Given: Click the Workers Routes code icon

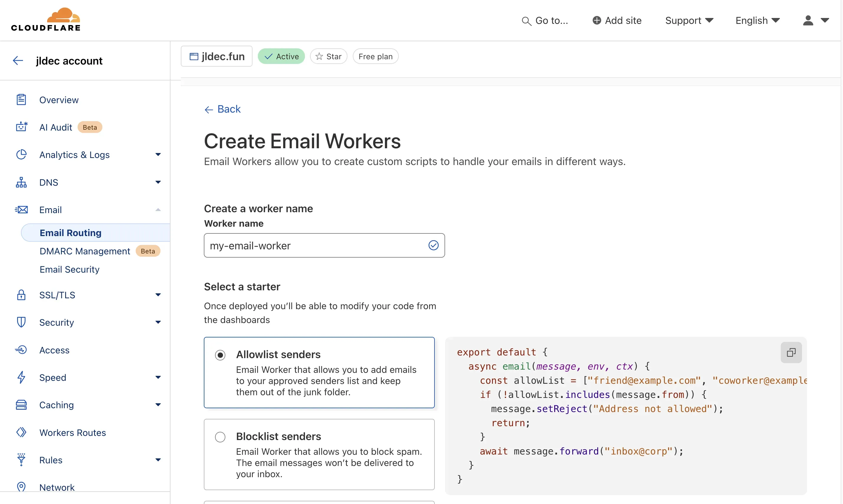Looking at the screenshot, I should [21, 432].
